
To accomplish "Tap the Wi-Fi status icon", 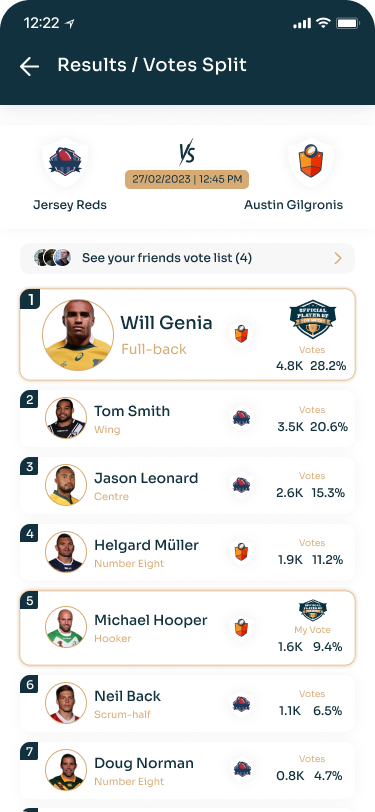I will pyautogui.click(x=324, y=23).
